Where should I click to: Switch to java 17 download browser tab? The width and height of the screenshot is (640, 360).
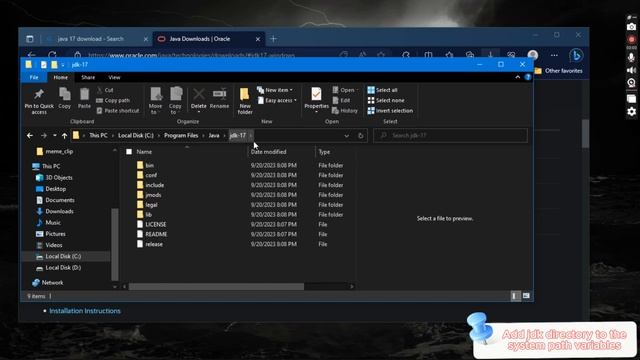97,39
